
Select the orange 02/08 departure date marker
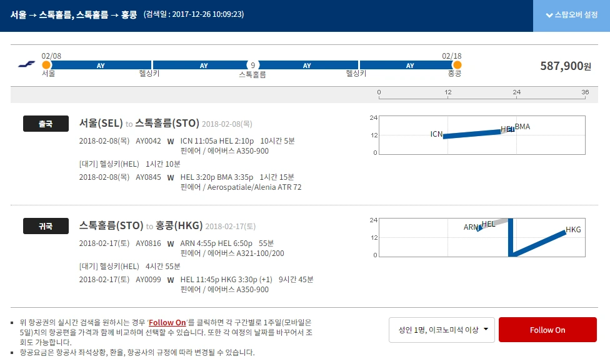[x=46, y=64]
